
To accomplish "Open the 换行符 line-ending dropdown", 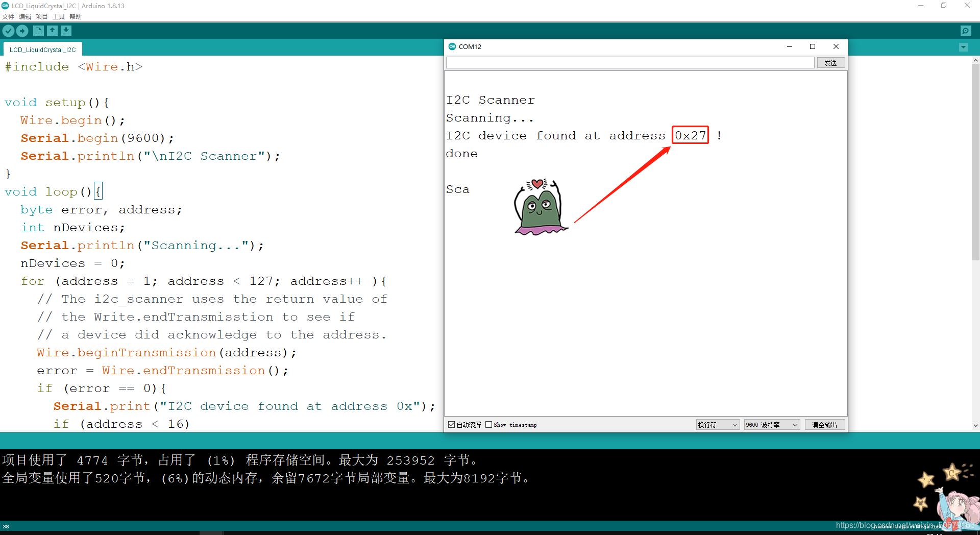I will pos(717,424).
